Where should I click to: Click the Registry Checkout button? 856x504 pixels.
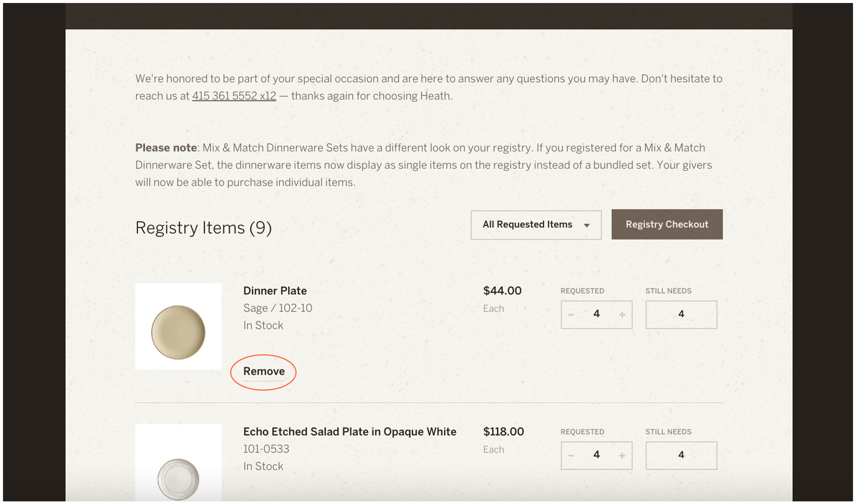(x=667, y=224)
